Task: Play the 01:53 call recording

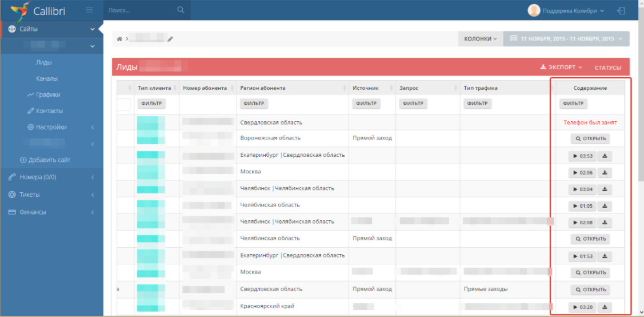Action: point(582,256)
